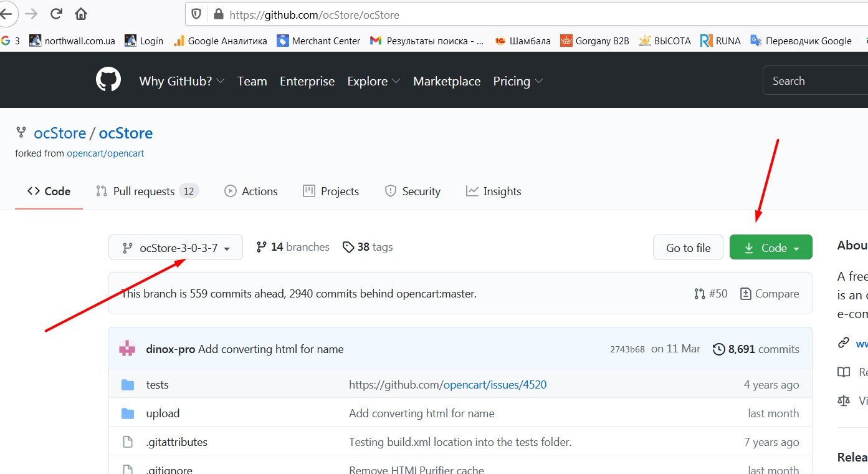
Task: Open latest commit message Add converting html
Action: (x=271, y=349)
